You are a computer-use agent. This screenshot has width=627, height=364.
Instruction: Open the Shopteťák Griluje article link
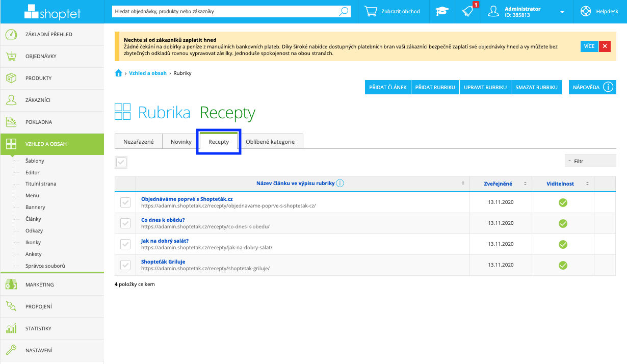tap(163, 262)
